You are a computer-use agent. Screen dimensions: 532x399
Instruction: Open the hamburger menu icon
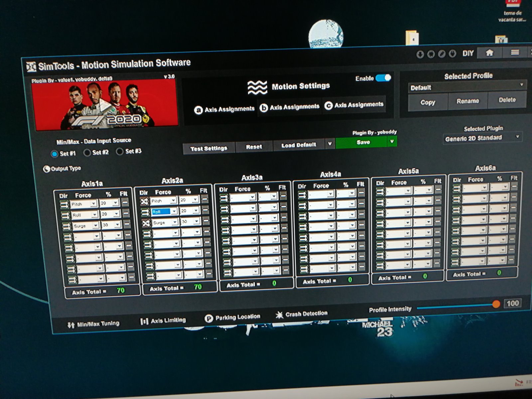515,52
